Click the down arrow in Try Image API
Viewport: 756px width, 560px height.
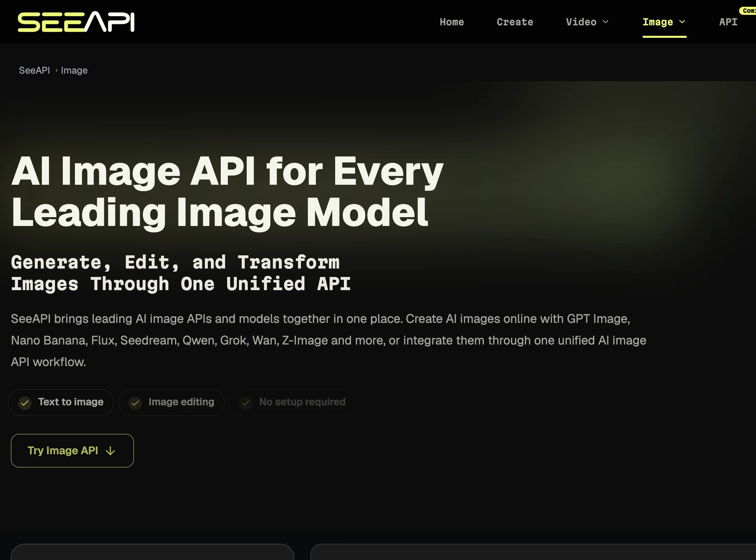pos(110,451)
